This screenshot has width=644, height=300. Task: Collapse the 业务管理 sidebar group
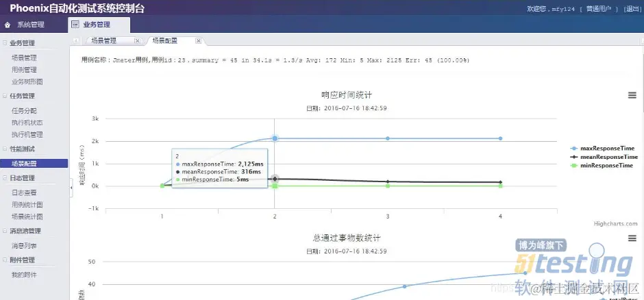click(5, 42)
